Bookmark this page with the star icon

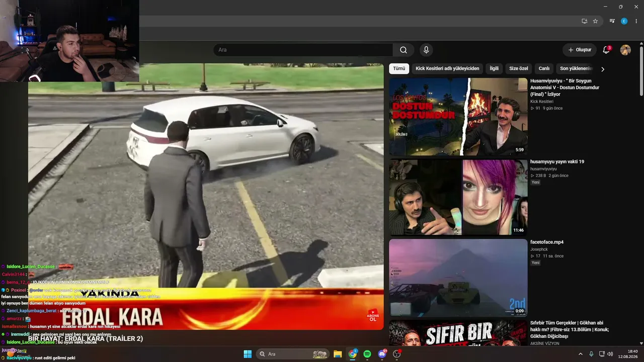(595, 21)
